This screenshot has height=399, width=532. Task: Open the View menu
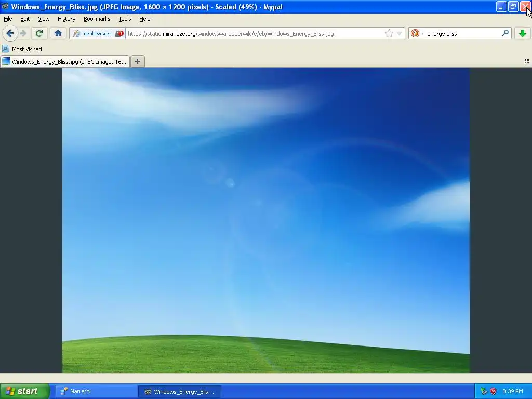[x=44, y=19]
